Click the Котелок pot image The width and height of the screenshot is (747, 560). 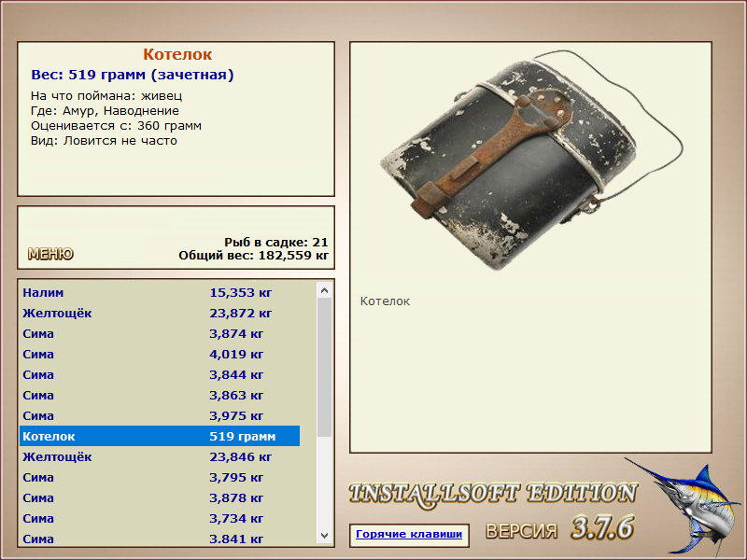click(531, 160)
